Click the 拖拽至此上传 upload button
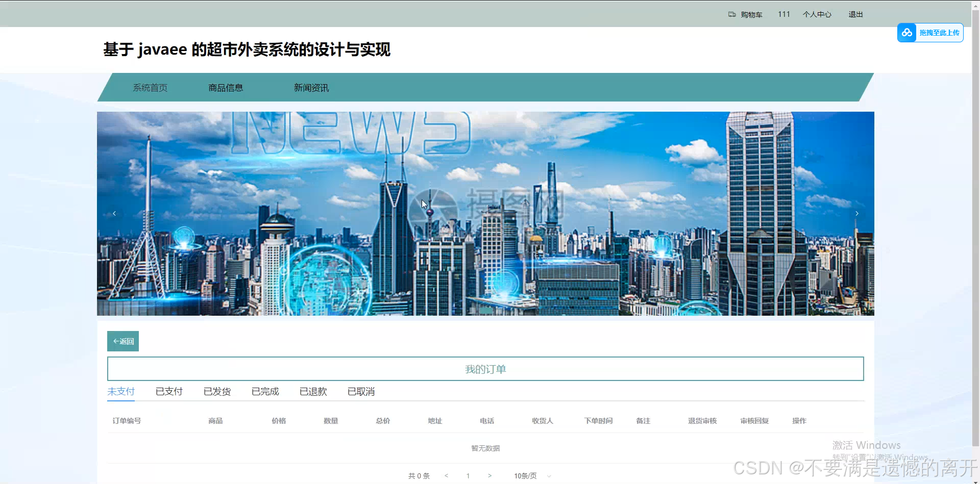The height and width of the screenshot is (484, 980). coord(930,33)
